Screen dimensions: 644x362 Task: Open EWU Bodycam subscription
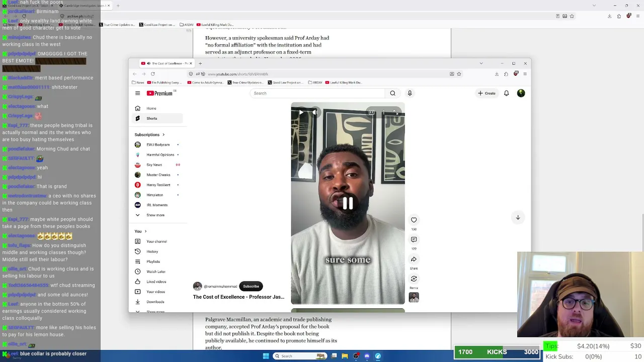(x=157, y=145)
